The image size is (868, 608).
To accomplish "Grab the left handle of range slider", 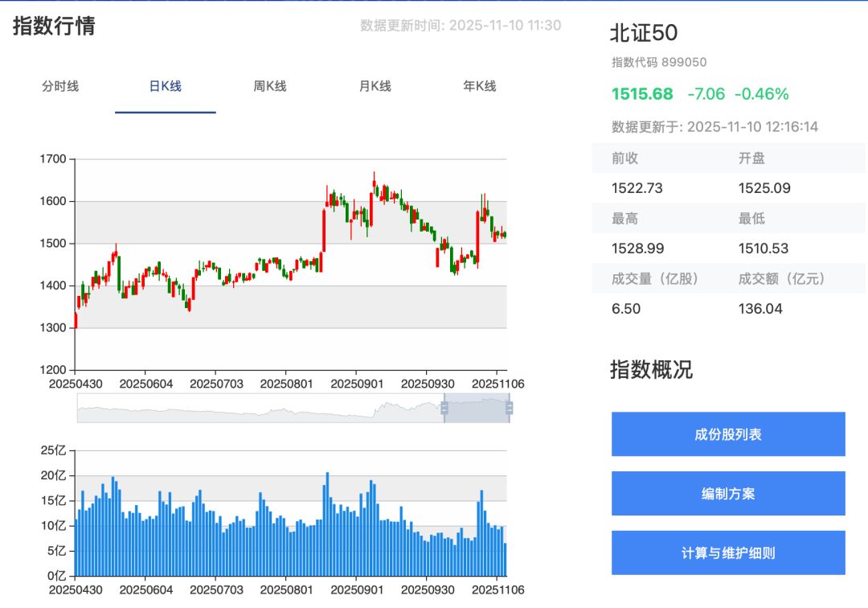I will point(444,408).
